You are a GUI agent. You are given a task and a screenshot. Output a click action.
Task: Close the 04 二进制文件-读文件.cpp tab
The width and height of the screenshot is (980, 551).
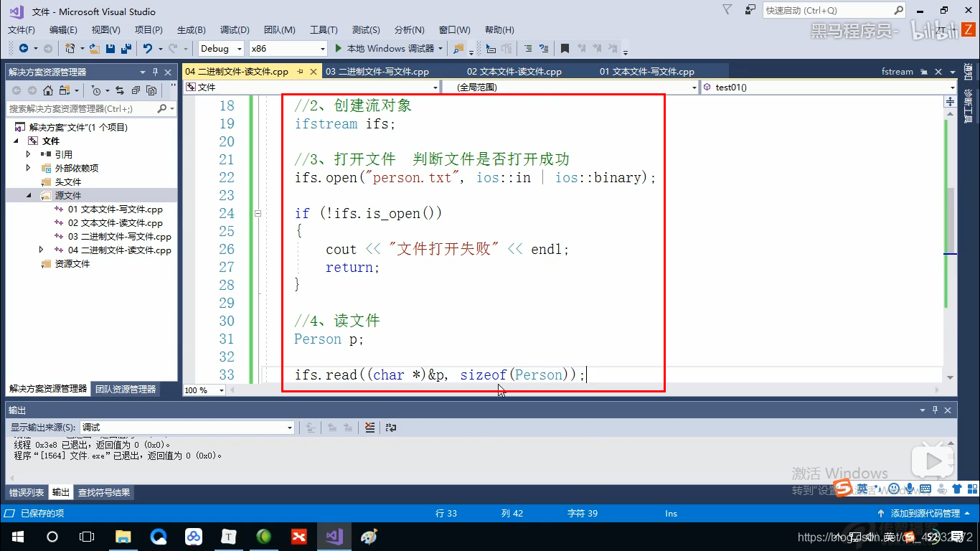(x=313, y=72)
